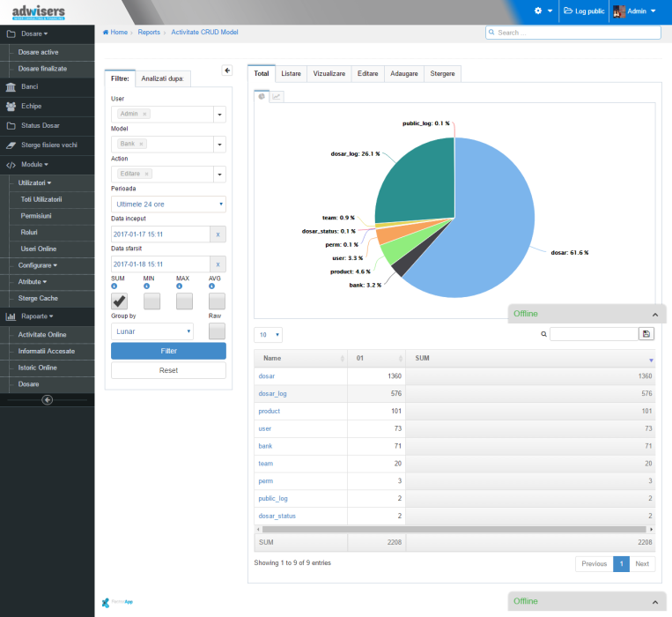This screenshot has width=672, height=617.
Task: Clear the Data sfarsit date field
Action: pos(218,264)
